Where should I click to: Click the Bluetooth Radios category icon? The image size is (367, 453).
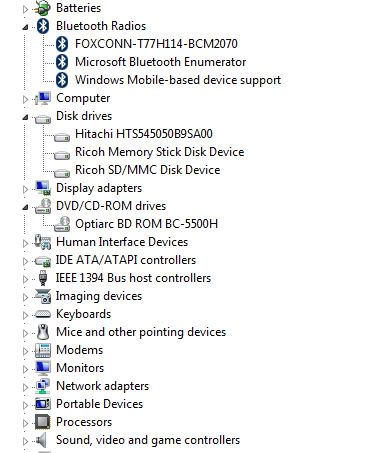point(43,26)
